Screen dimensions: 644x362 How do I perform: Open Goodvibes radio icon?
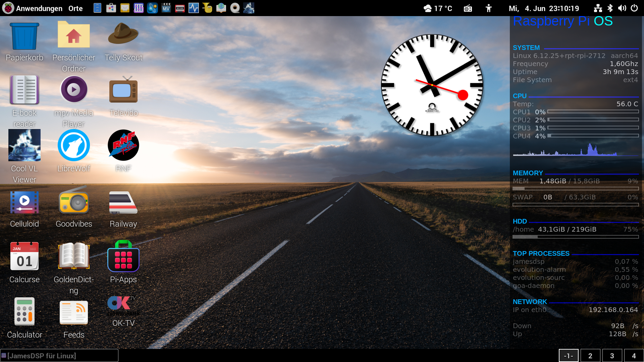(x=74, y=202)
